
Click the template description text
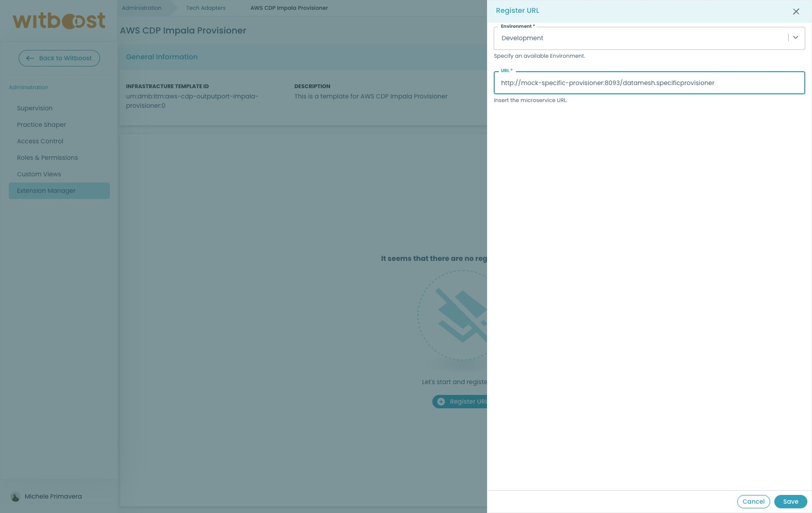[371, 96]
